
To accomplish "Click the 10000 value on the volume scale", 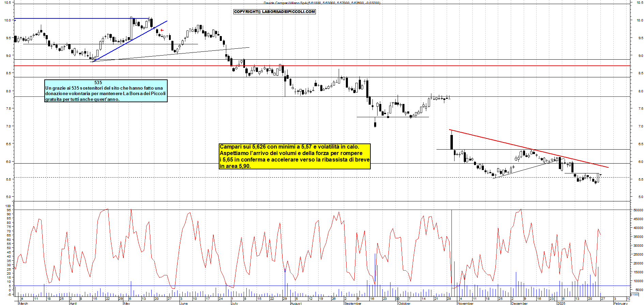I will point(638,281).
